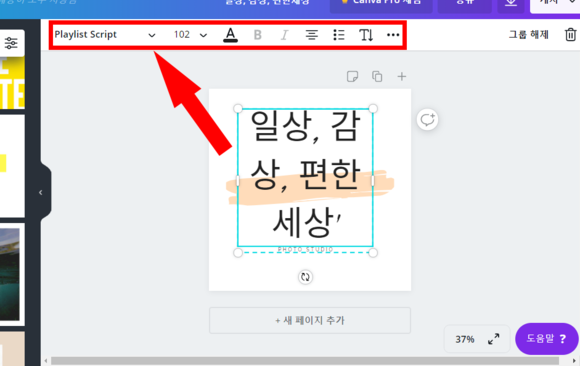Click the top-left resize handle of text box

[238, 108]
